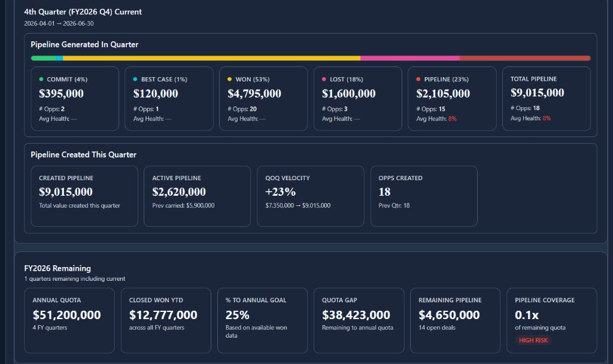The width and height of the screenshot is (613, 364).
Task: Click the red Pipeline segment of the bar
Action: (x=525, y=58)
